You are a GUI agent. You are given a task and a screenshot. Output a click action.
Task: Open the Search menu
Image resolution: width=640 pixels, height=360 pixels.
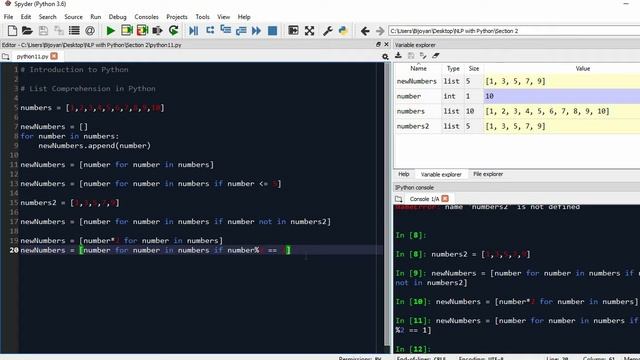tap(47, 17)
